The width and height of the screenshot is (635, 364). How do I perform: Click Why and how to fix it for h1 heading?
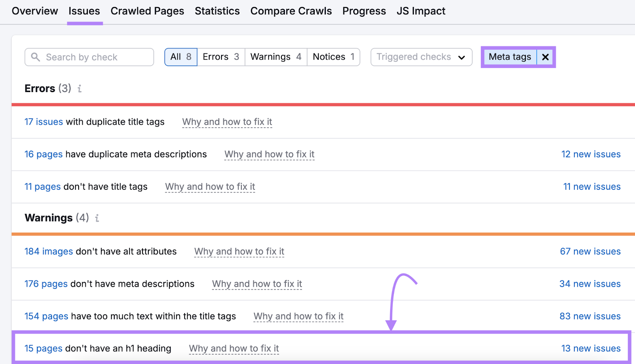[234, 348]
